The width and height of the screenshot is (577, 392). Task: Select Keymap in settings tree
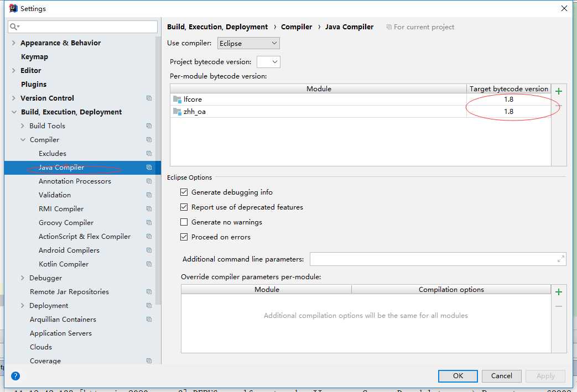pos(35,56)
